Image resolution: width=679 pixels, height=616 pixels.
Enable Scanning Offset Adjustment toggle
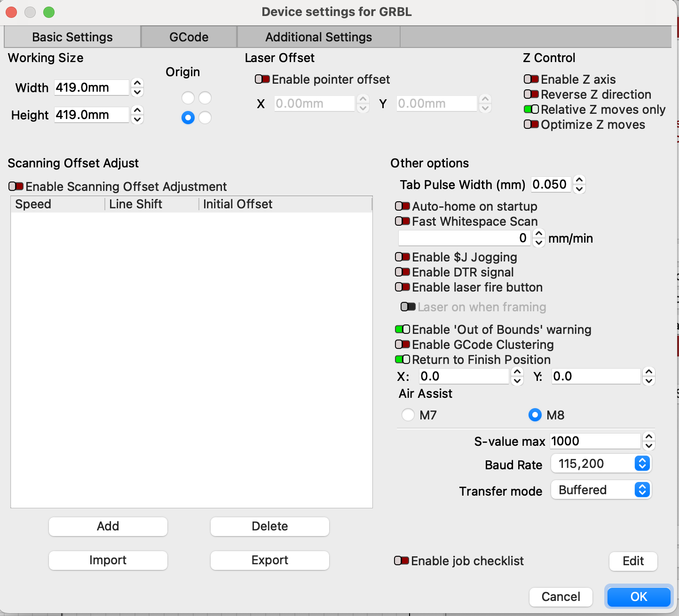coord(16,187)
